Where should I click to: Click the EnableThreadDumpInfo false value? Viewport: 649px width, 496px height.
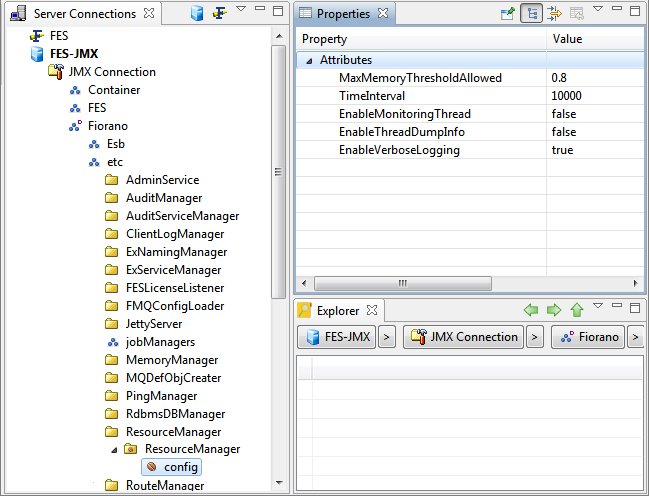564,132
